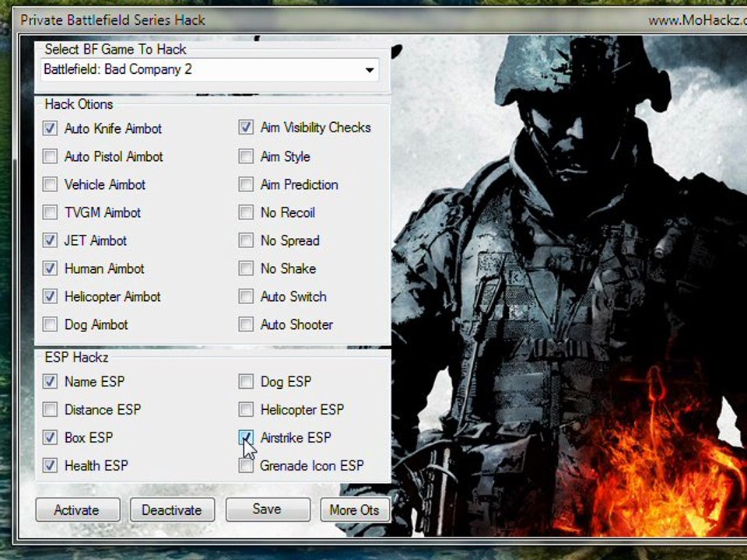Check the TVGM Aimbot box

tap(50, 212)
